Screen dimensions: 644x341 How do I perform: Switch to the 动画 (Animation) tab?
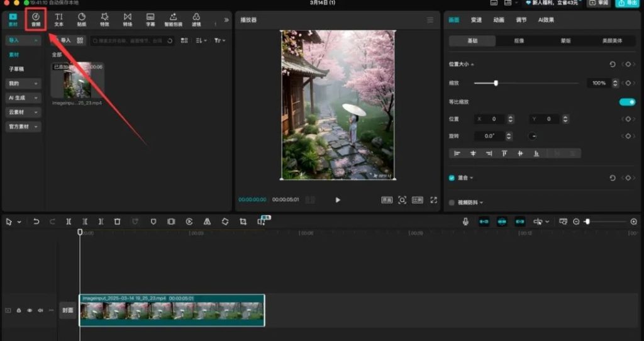(499, 20)
